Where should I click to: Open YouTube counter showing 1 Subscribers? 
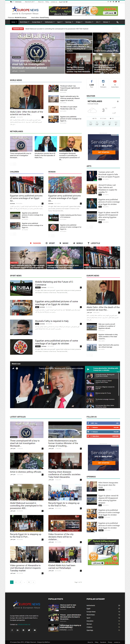pos(115,84)
